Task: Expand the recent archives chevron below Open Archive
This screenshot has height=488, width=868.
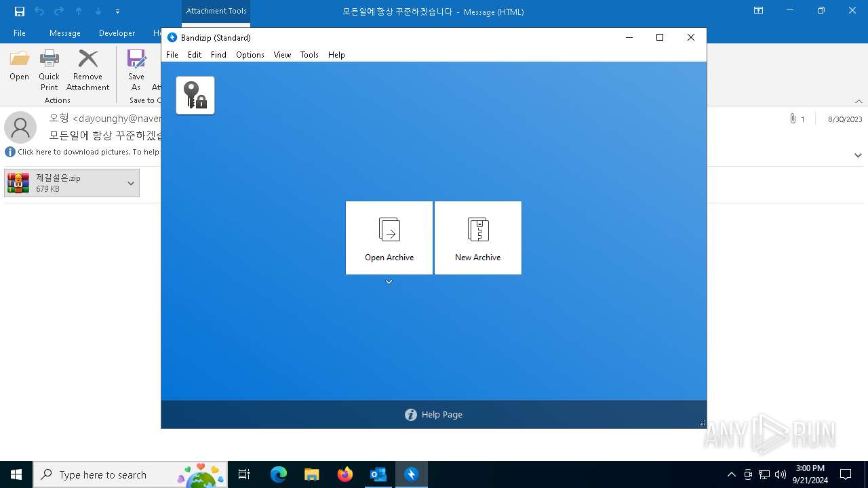Action: (389, 282)
